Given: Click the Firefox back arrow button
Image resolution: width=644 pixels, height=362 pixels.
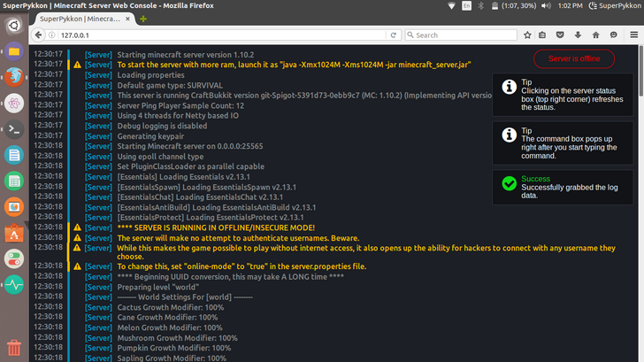Looking at the screenshot, I should pyautogui.click(x=41, y=35).
